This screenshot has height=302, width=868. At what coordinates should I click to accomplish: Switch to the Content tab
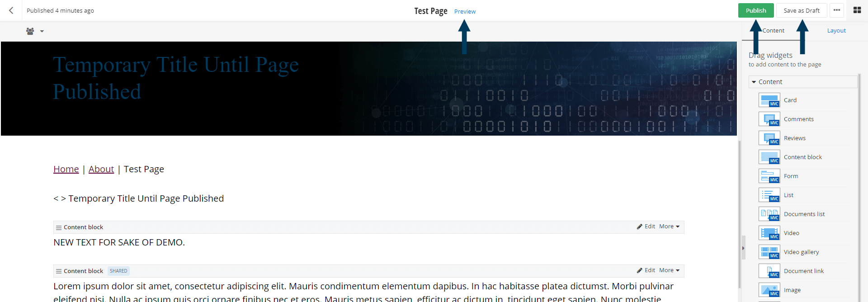773,31
